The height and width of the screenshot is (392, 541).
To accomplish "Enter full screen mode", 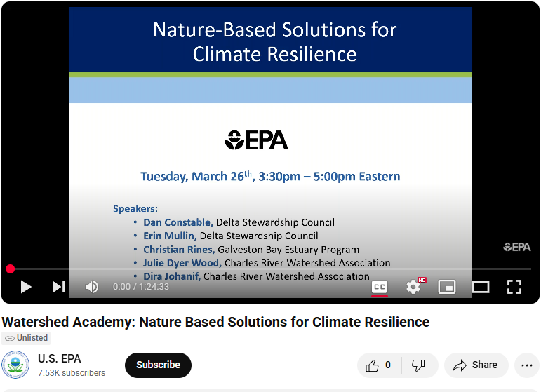I will pyautogui.click(x=514, y=287).
